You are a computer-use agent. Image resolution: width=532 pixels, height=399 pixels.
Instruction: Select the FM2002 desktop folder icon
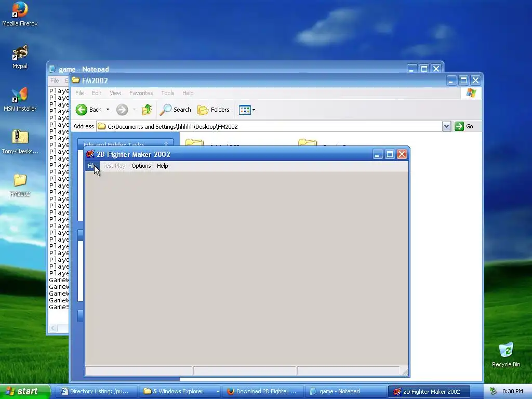point(20,185)
